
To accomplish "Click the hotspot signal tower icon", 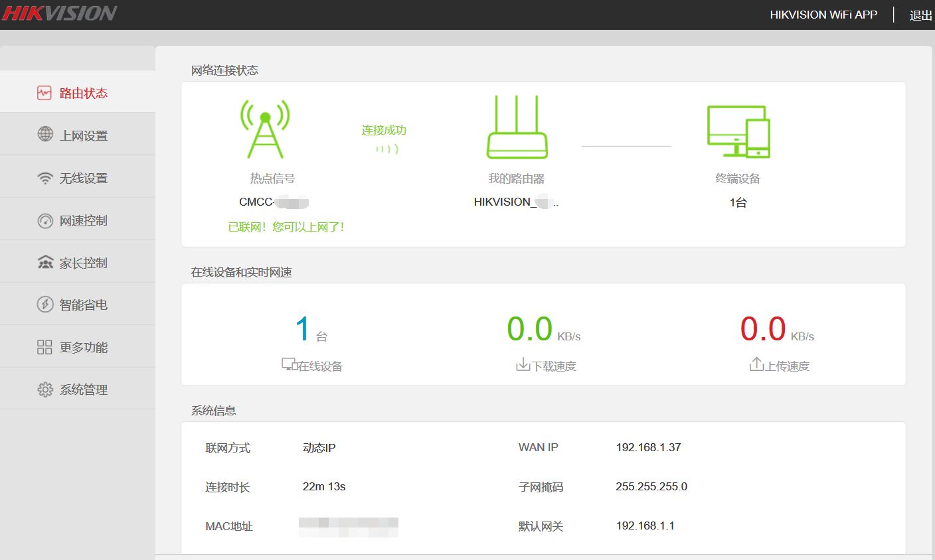I will [265, 129].
